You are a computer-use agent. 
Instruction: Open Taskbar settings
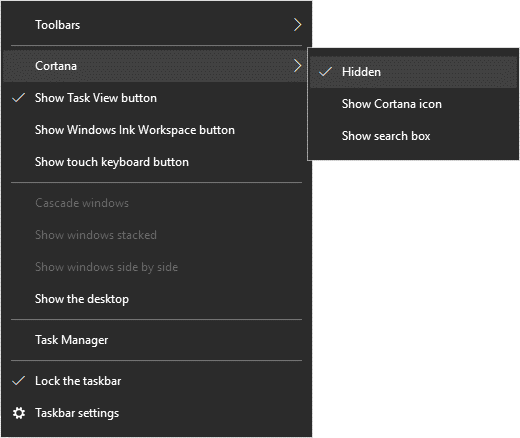point(156,413)
